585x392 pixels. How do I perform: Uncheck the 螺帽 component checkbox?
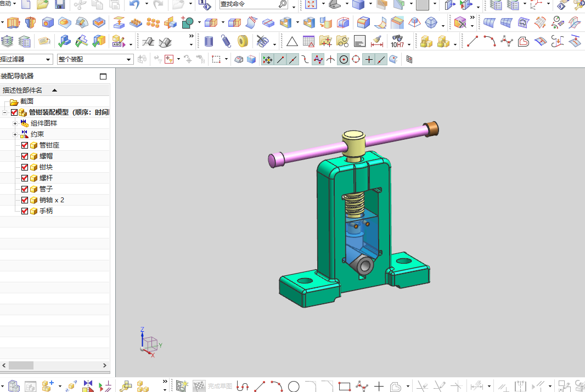[25, 156]
